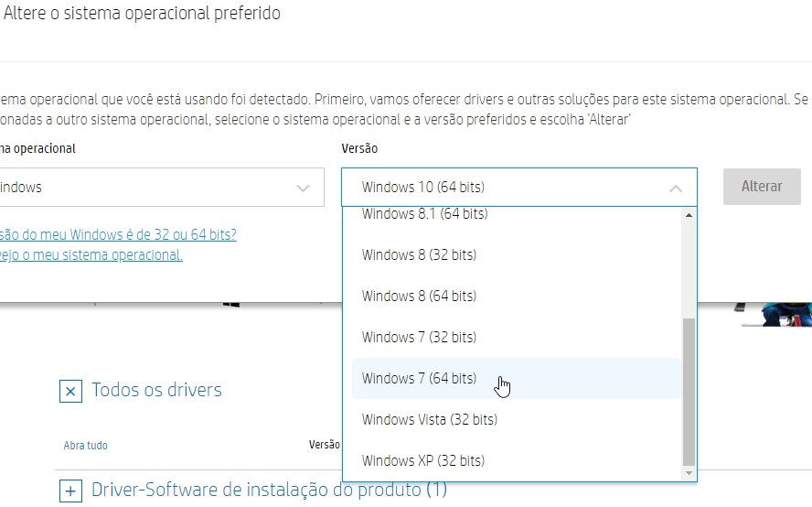Click the Abra tudo link
Screen dimensions: 812x507
click(x=85, y=446)
